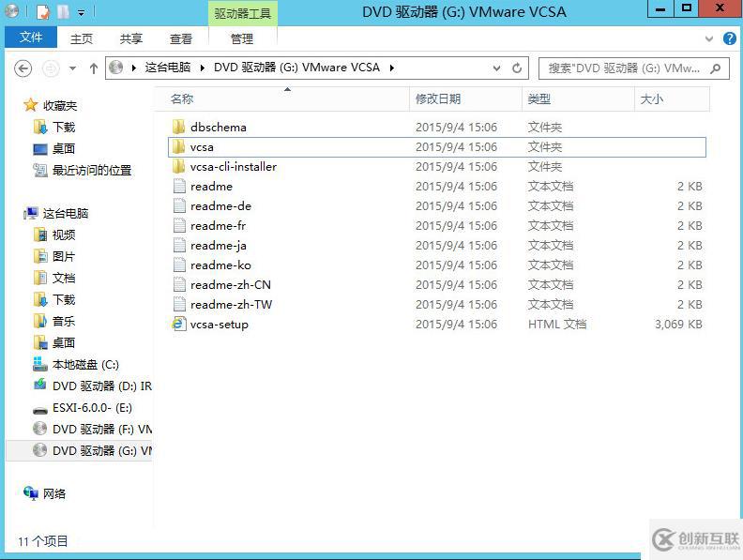
Task: Sort by 类型 column header
Action: (578, 99)
